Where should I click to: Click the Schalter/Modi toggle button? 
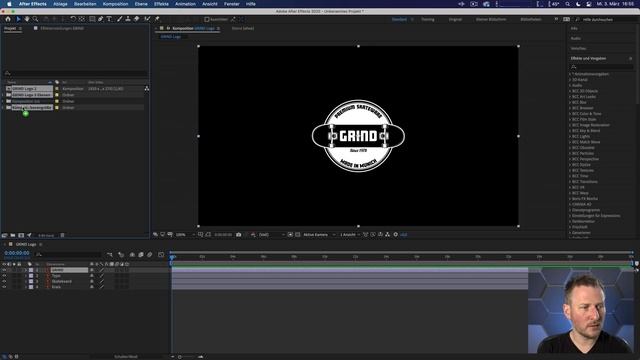(126, 357)
